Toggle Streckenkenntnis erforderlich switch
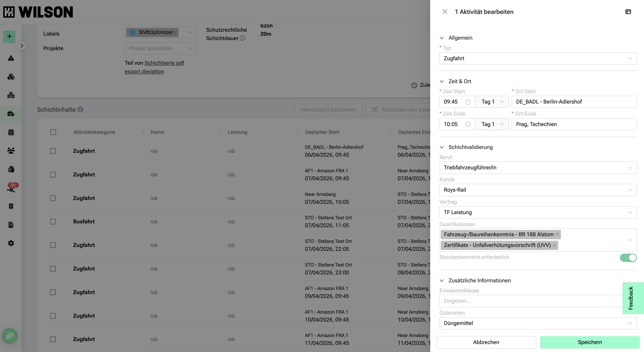This screenshot has width=644, height=352. (628, 258)
